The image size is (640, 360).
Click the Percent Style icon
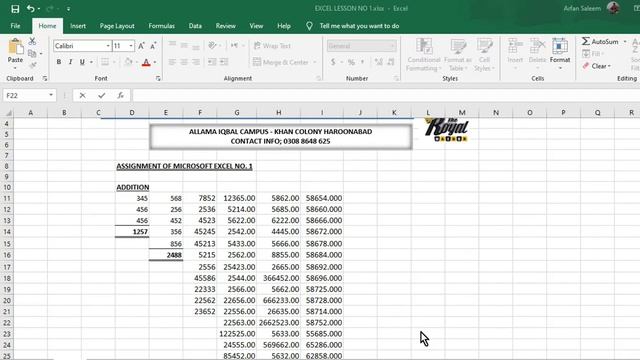[x=351, y=62]
